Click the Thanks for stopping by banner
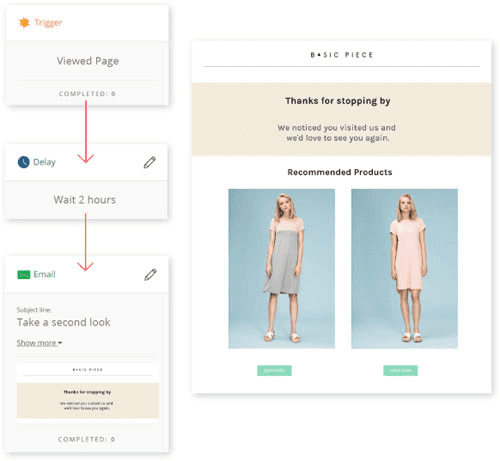 pyautogui.click(x=341, y=119)
